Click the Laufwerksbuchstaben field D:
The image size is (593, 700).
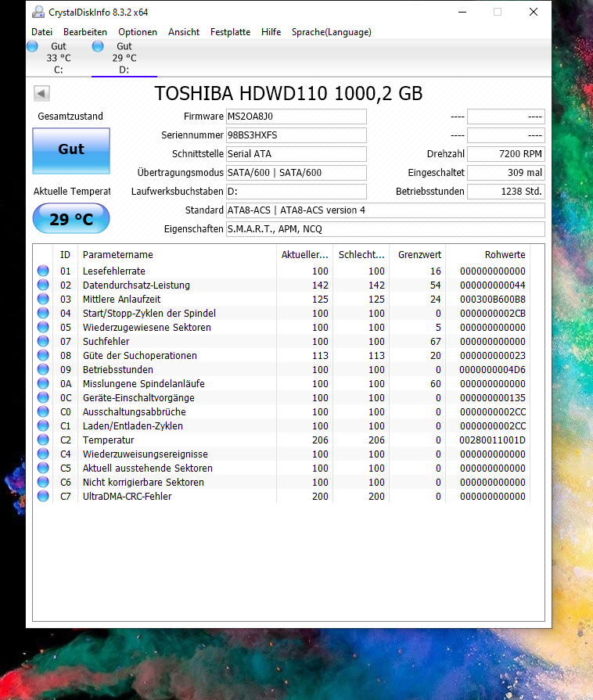pyautogui.click(x=296, y=192)
